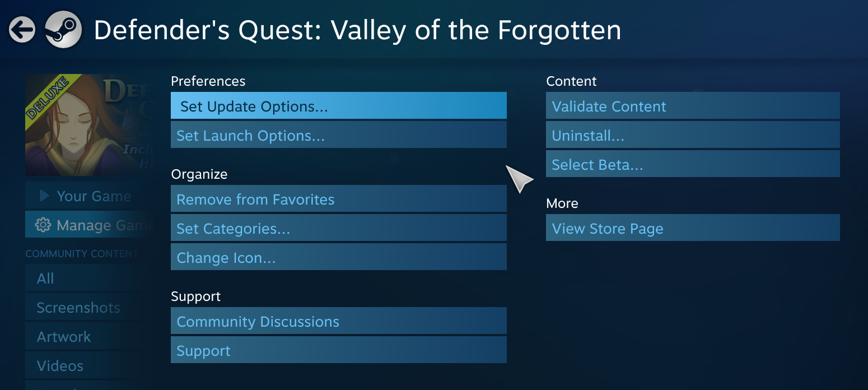Screen dimensions: 868x390
Task: Click the play icon next to Your Game
Action: pos(45,196)
